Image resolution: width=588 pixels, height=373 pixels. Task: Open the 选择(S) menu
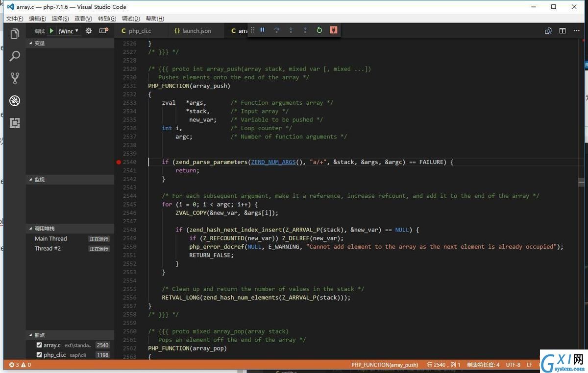[60, 19]
